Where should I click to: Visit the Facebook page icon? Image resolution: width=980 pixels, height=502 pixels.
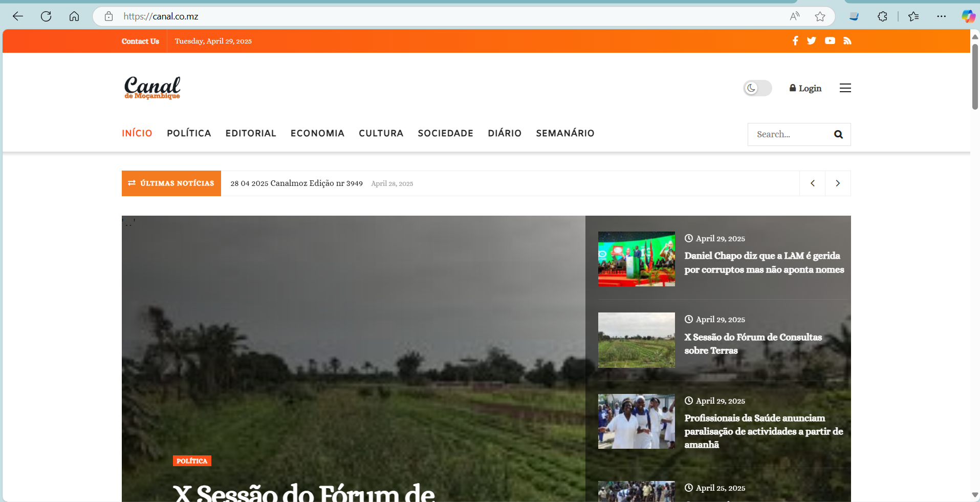pyautogui.click(x=795, y=40)
